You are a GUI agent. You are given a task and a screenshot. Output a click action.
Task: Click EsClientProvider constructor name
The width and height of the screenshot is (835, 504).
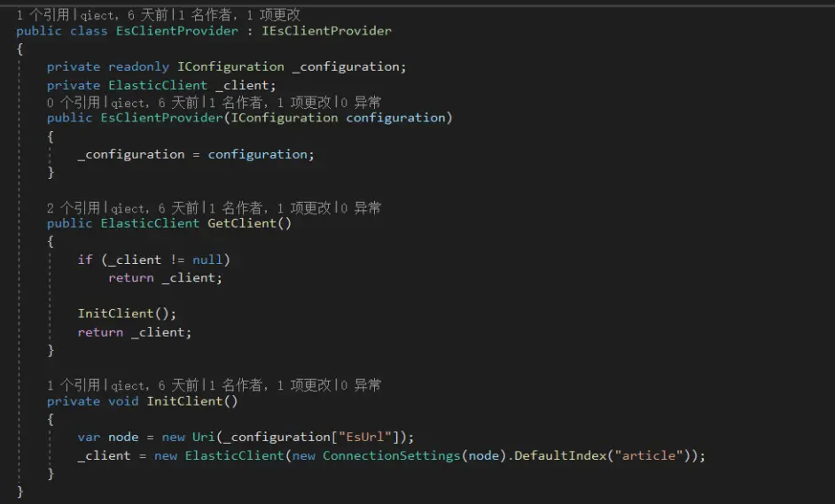click(x=162, y=118)
